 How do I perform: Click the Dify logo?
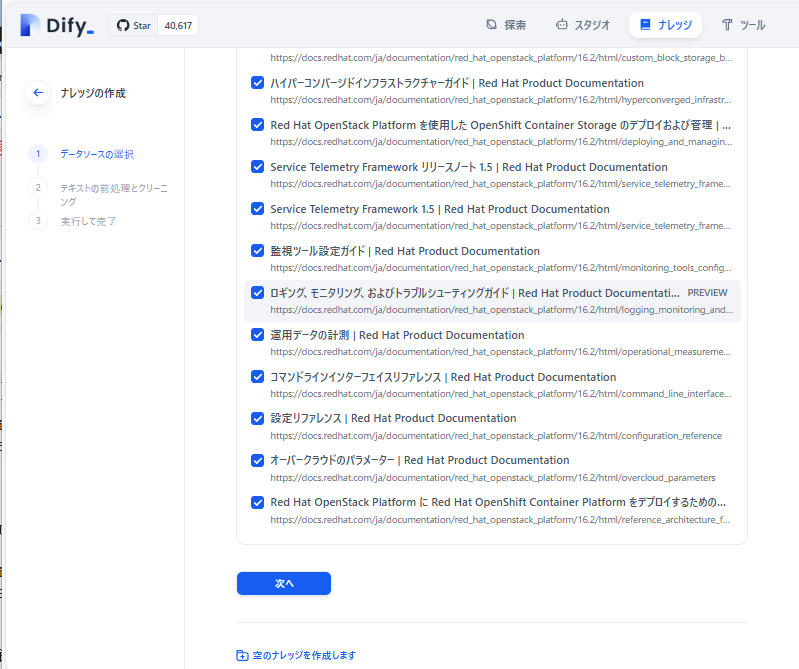(x=57, y=25)
